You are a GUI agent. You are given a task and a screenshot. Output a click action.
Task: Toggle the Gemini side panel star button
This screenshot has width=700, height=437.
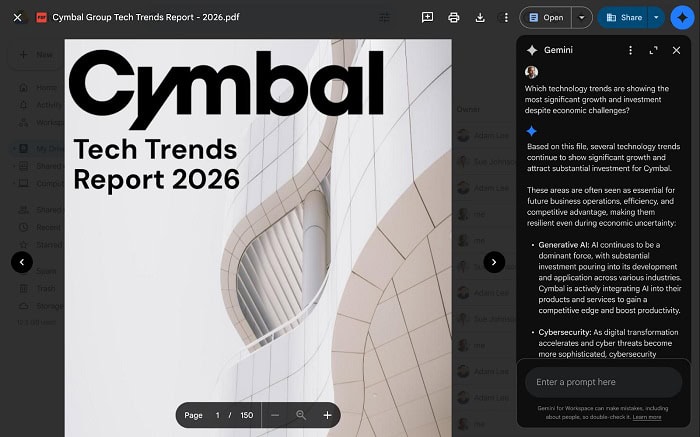click(x=683, y=17)
